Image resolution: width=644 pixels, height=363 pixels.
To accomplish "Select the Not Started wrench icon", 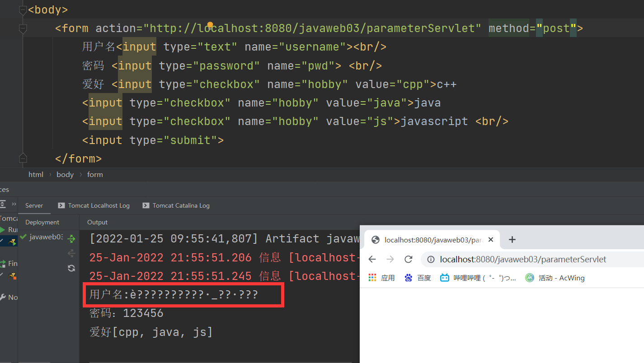I will 3,297.
